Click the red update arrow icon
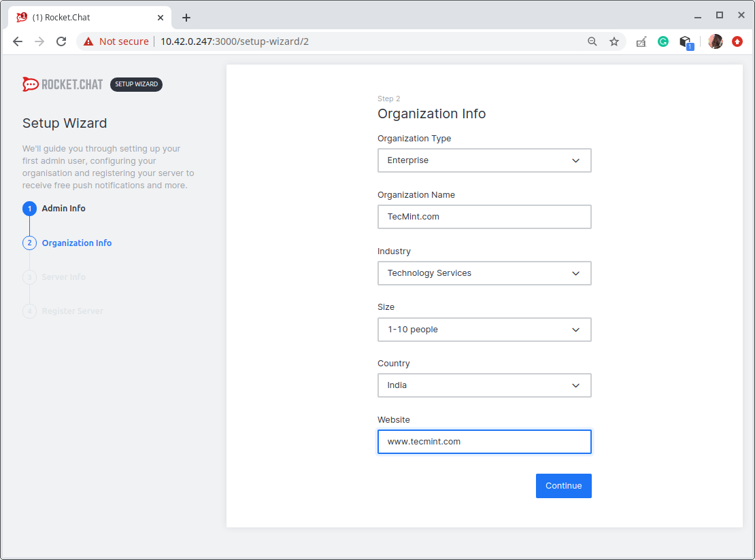 [737, 41]
